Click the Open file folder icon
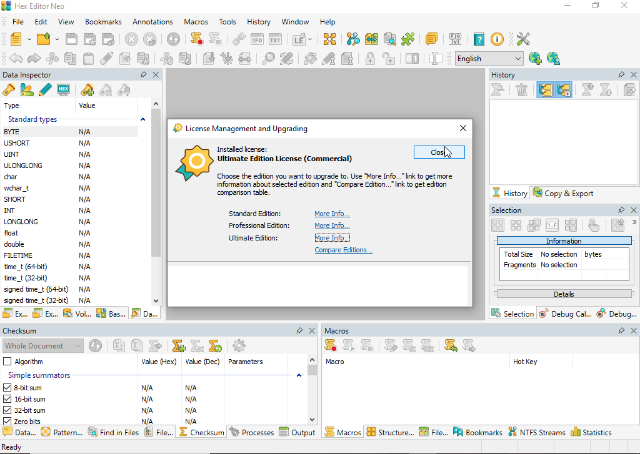 point(44,39)
